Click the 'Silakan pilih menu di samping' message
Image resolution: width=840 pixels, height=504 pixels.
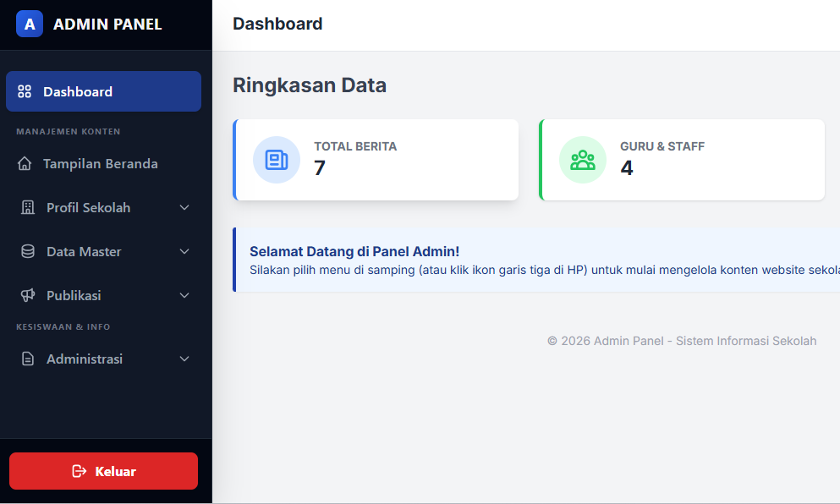544,270
